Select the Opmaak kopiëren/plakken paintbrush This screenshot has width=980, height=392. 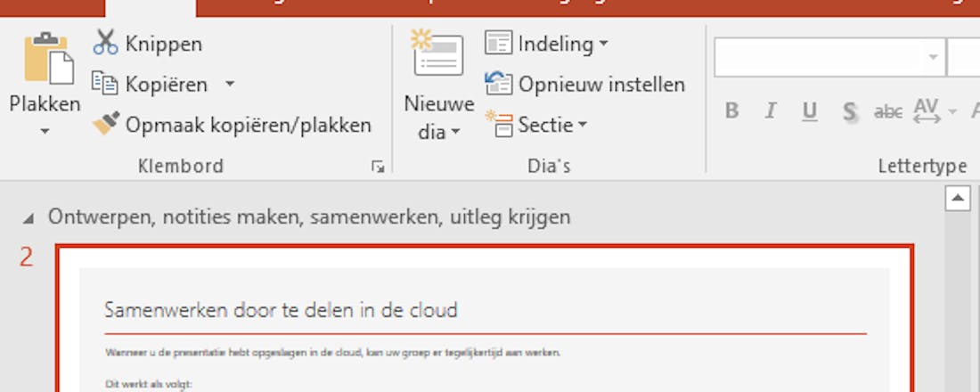click(106, 125)
